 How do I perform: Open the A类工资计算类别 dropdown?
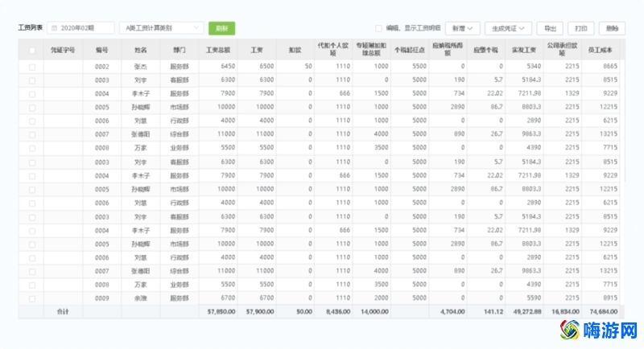(162, 28)
